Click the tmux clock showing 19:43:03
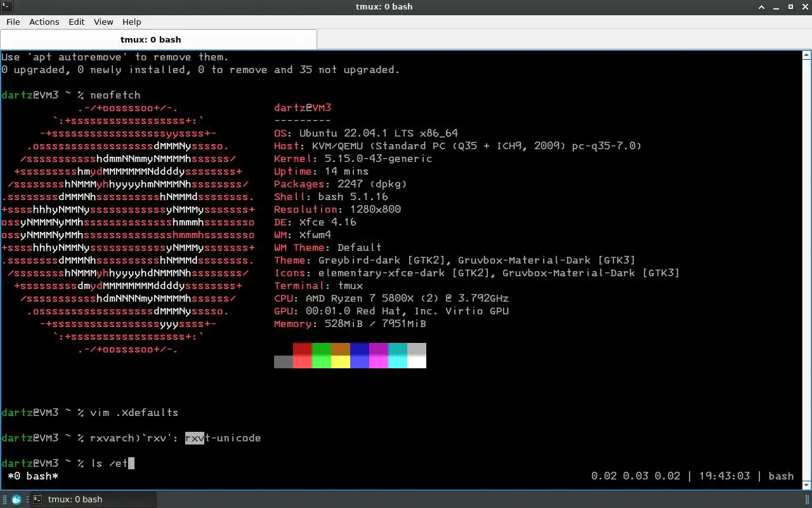The height and width of the screenshot is (508, 812). tap(724, 476)
